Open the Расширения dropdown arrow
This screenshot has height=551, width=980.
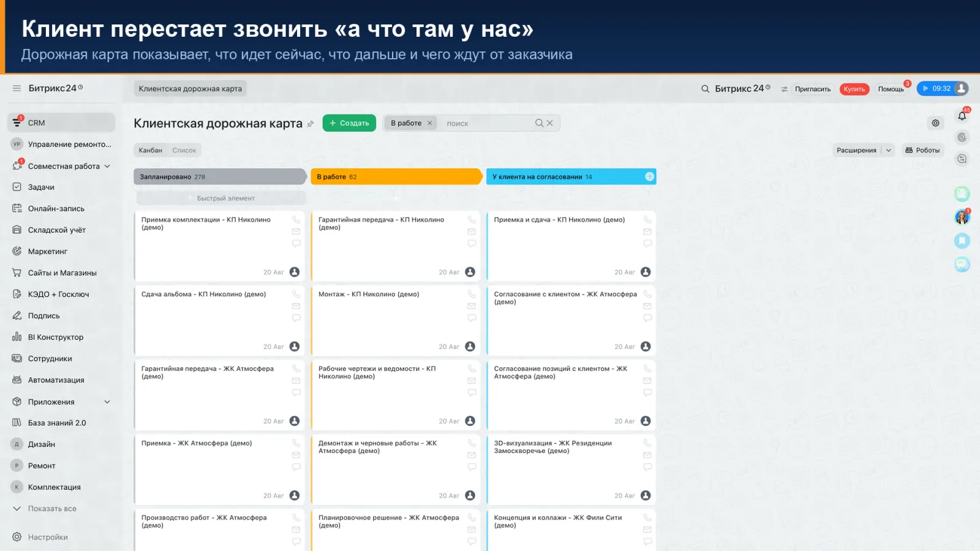[x=889, y=151]
